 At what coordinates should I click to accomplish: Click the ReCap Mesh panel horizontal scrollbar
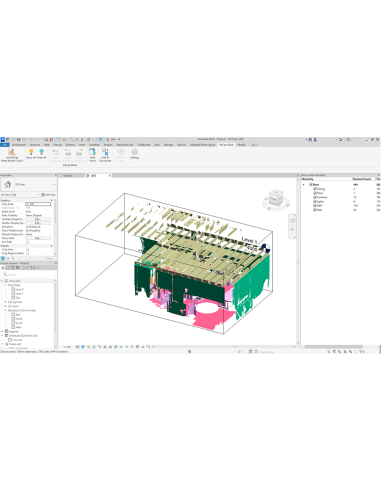334,347
